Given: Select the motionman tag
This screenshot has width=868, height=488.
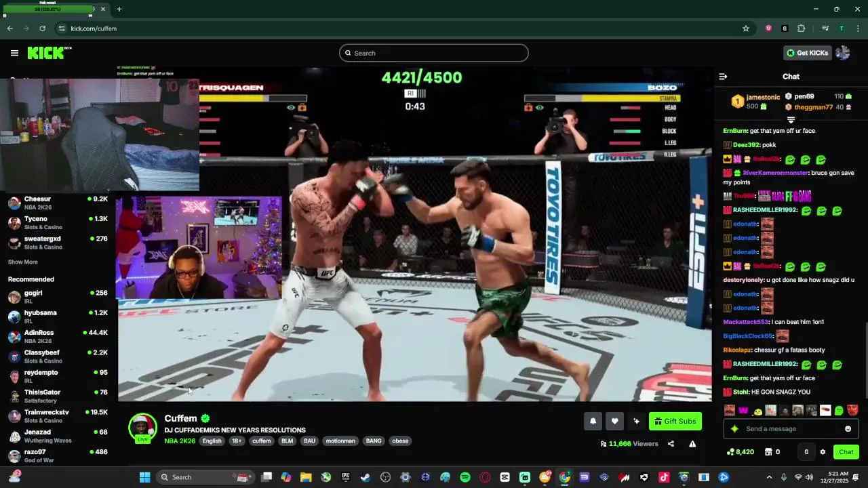Looking at the screenshot, I should coord(340,441).
